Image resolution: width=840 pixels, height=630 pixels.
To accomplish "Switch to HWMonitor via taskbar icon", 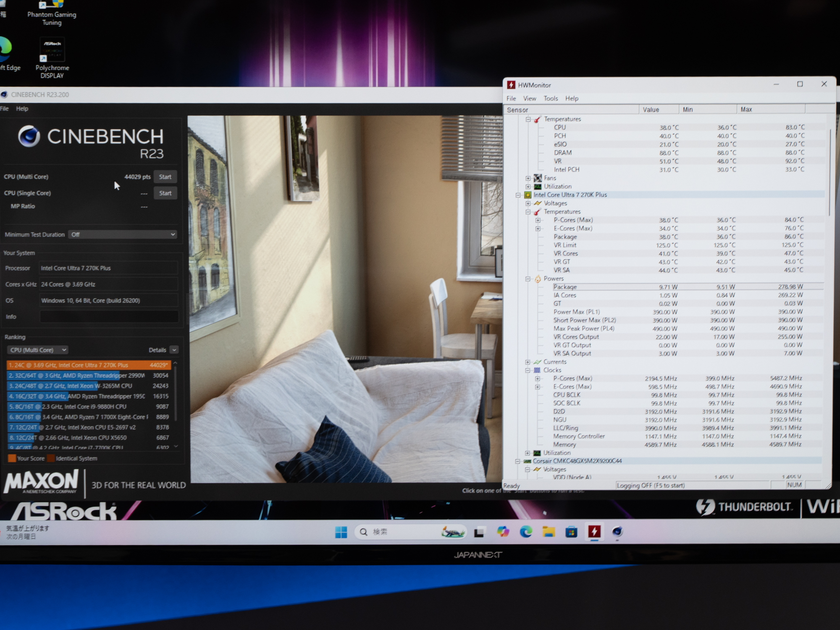I will pyautogui.click(x=594, y=532).
